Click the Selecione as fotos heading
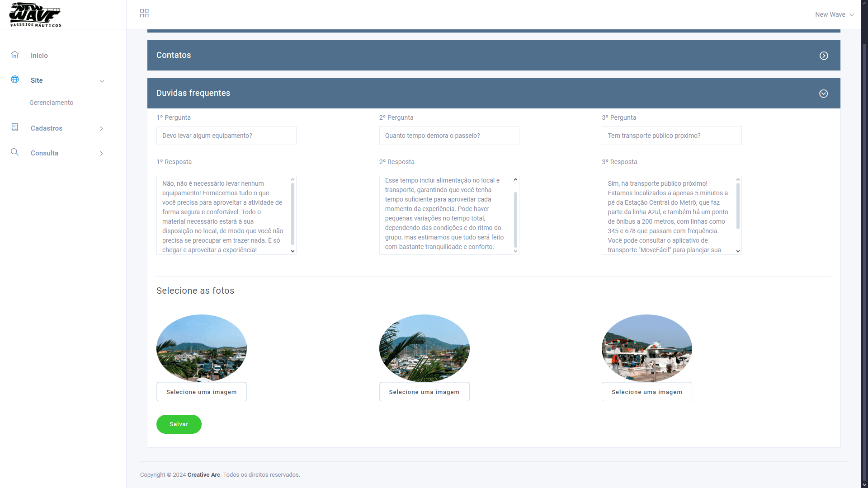The width and height of the screenshot is (868, 488). pyautogui.click(x=195, y=291)
